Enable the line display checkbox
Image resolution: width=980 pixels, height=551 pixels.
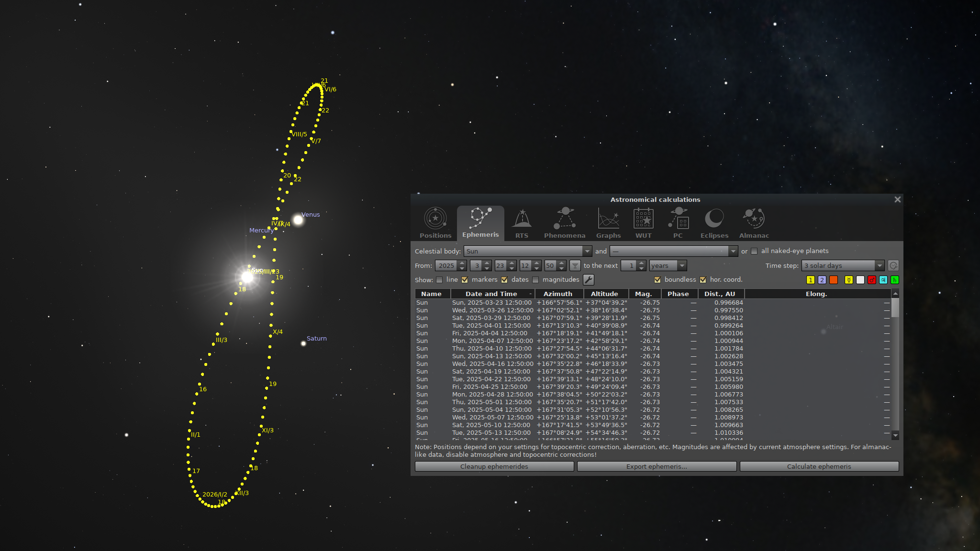[x=439, y=280]
